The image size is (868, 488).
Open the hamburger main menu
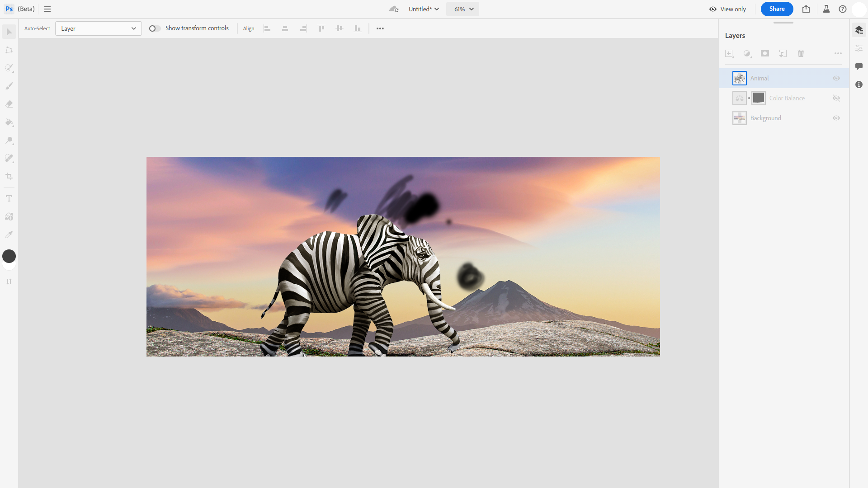(x=47, y=9)
